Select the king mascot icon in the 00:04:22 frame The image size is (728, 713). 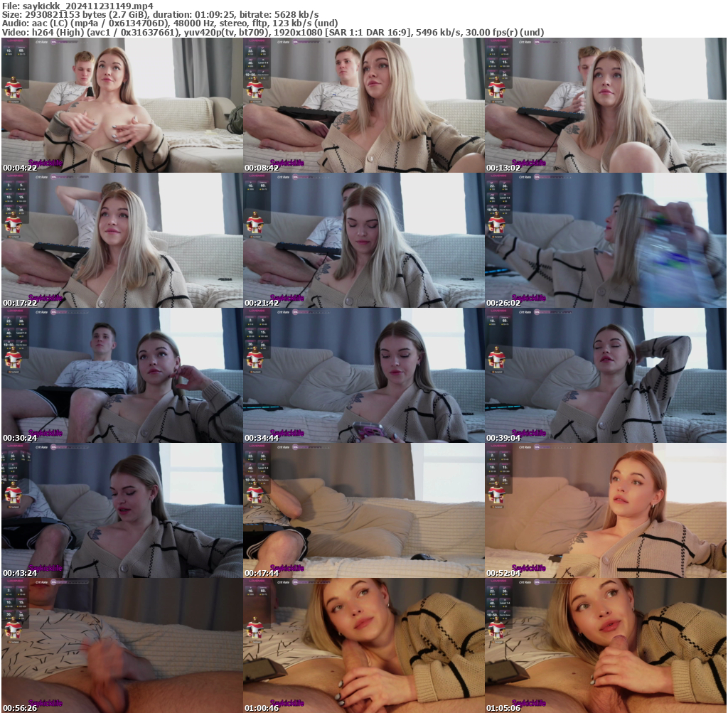pyautogui.click(x=14, y=89)
